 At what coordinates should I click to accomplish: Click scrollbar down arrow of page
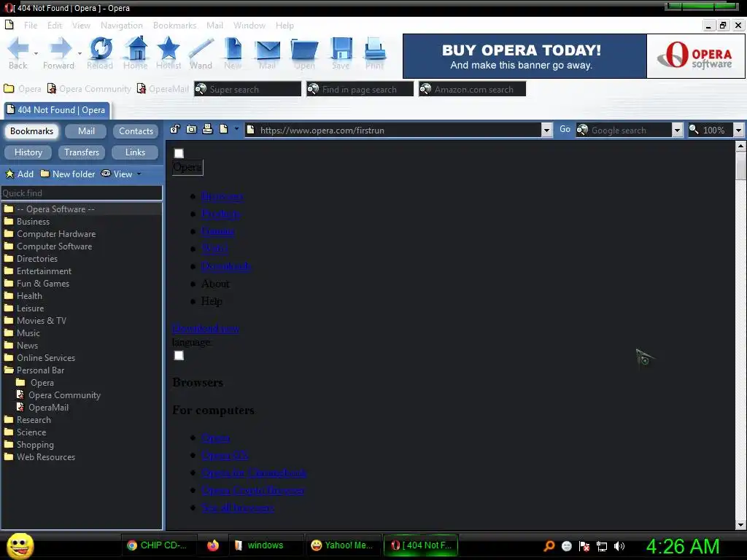(740, 525)
